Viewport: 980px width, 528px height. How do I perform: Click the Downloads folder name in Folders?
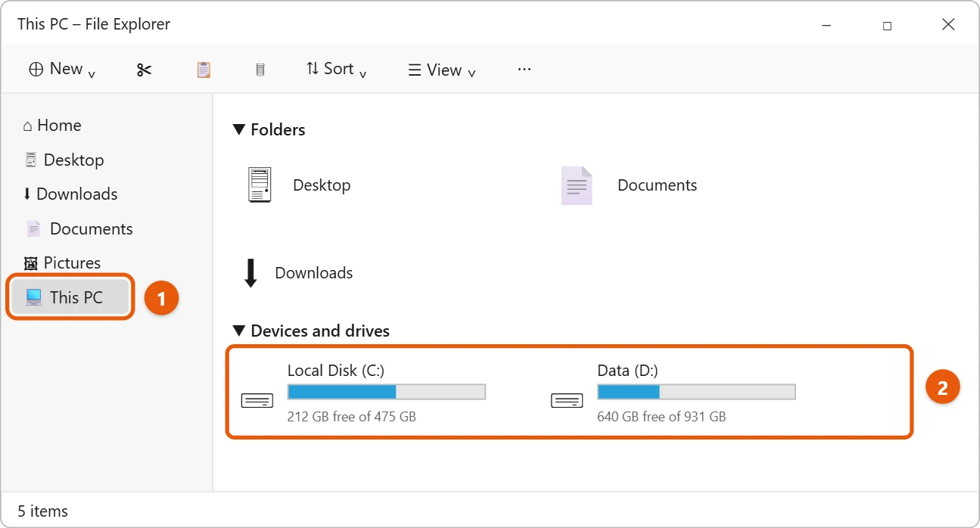[314, 273]
